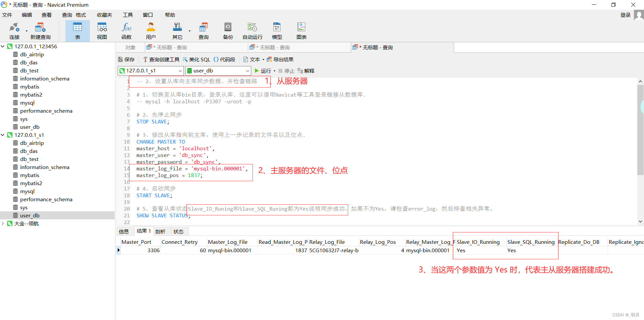The height and width of the screenshot is (320, 644).
Task: Click the Master_Port value 3306 cell
Action: (141, 250)
